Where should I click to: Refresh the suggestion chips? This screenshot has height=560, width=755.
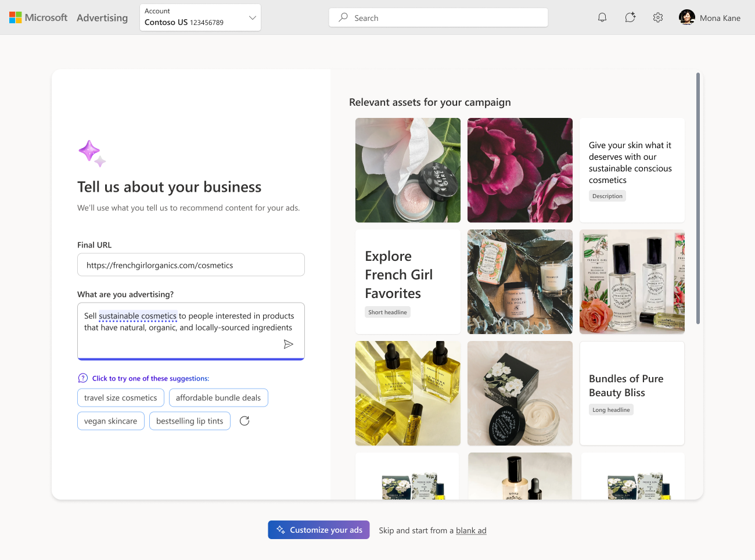[x=245, y=421]
